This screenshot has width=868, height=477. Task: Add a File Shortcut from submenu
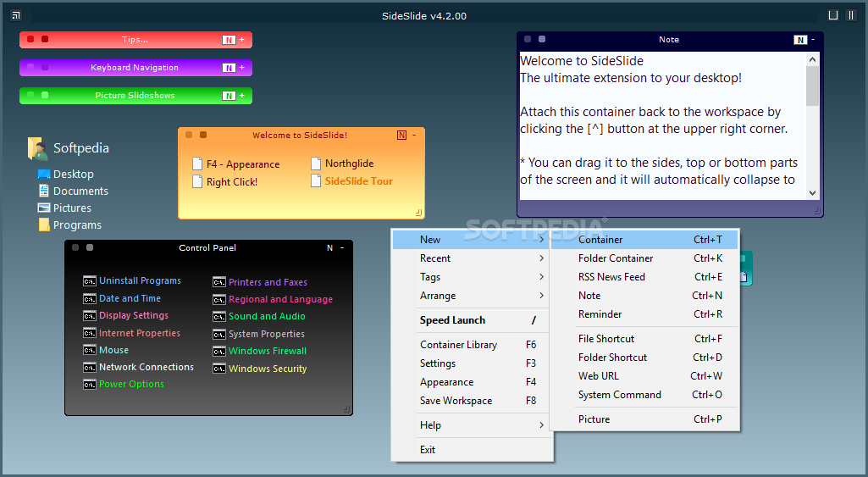(644, 339)
